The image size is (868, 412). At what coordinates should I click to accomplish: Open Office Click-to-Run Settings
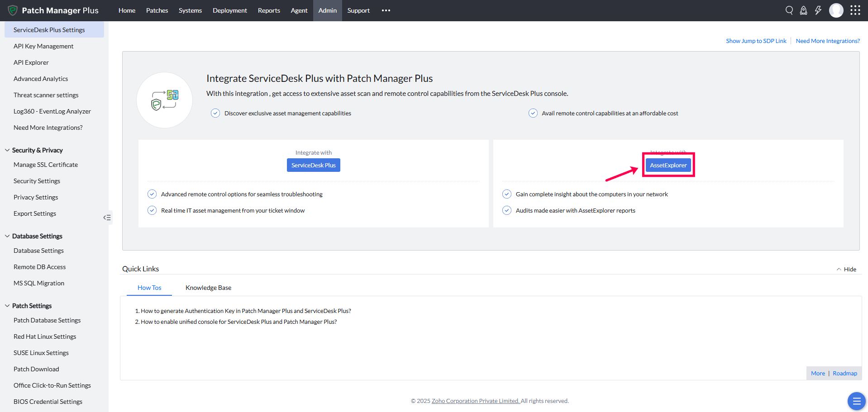tap(52, 385)
